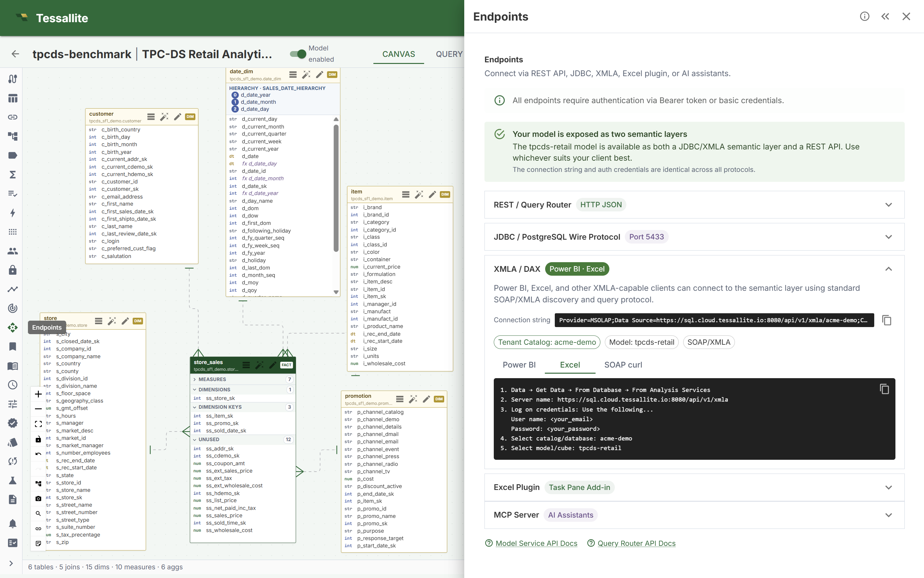
Task: Edit the customer table with pencil icon
Action: [178, 117]
